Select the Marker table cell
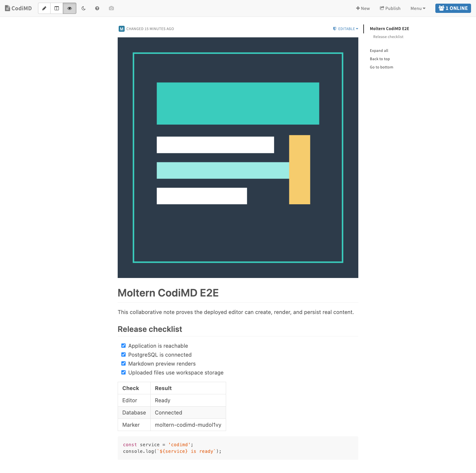The height and width of the screenshot is (473, 476). coord(134,425)
